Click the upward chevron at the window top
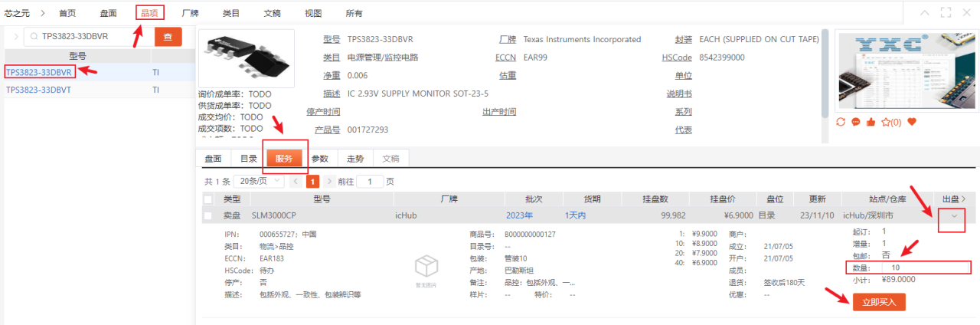 (924, 13)
